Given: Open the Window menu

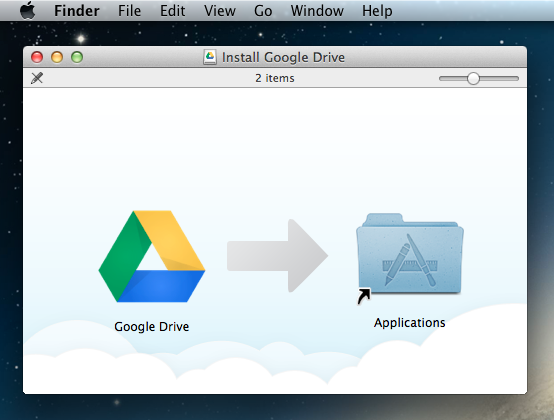Looking at the screenshot, I should [317, 11].
